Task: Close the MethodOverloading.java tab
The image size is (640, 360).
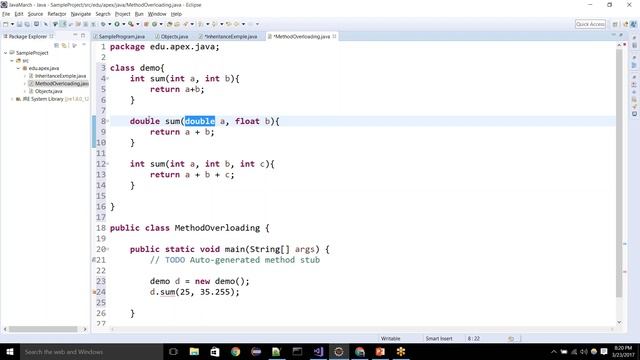Action: [334, 36]
